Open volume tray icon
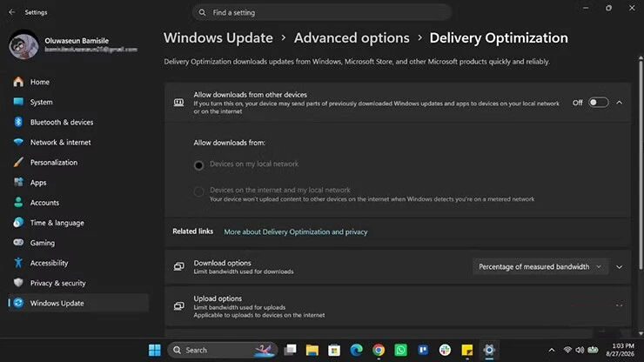Image resolution: width=644 pixels, height=362 pixels. coord(580,350)
